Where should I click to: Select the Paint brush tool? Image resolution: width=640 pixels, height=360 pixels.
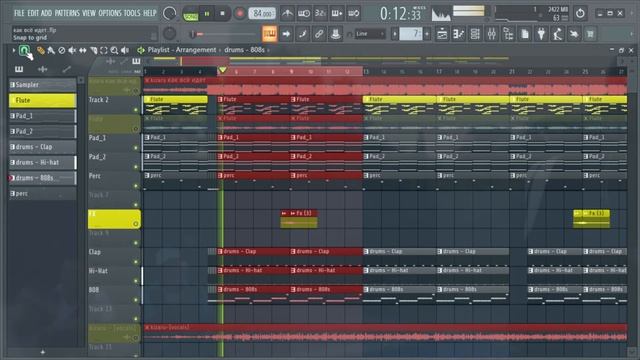pyautogui.click(x=51, y=50)
